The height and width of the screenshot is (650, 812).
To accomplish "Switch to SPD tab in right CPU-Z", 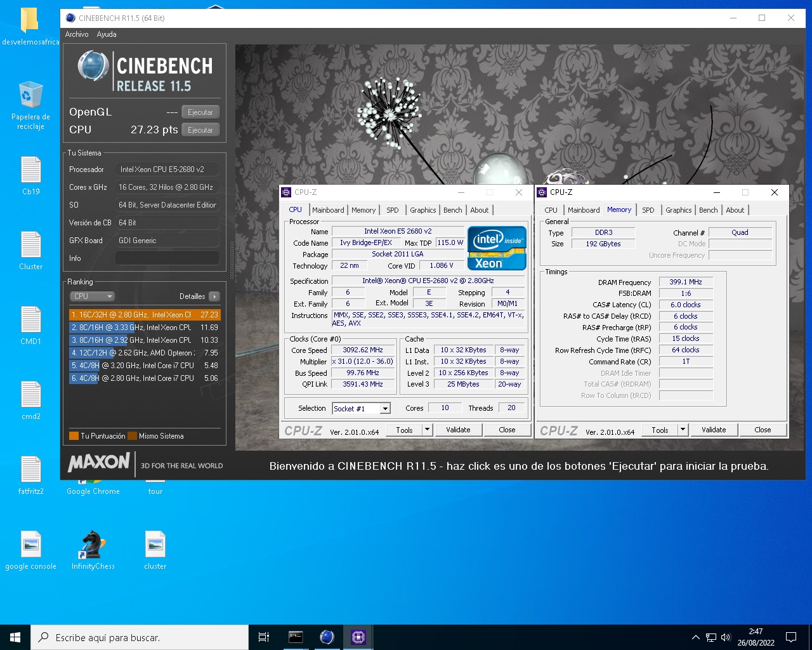I will point(648,210).
